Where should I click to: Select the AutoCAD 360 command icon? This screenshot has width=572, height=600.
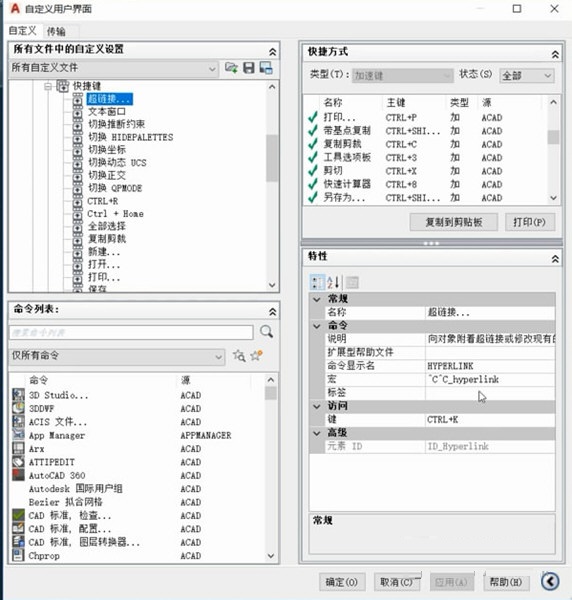pos(18,475)
